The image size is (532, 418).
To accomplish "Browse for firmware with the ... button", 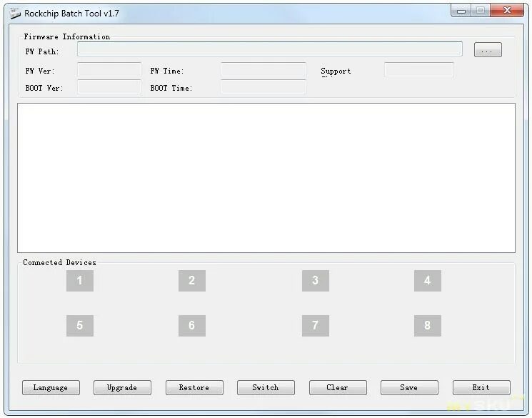I will click(x=488, y=50).
